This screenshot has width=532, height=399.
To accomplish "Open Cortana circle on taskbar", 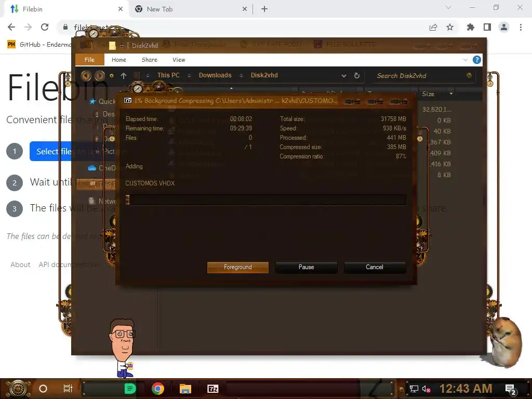I will 43,389.
